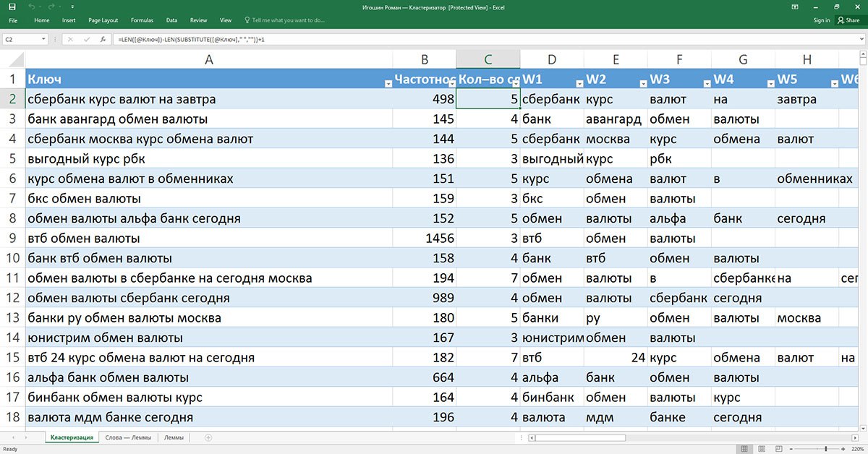Select column B header
868x454 pixels.
[425, 59]
